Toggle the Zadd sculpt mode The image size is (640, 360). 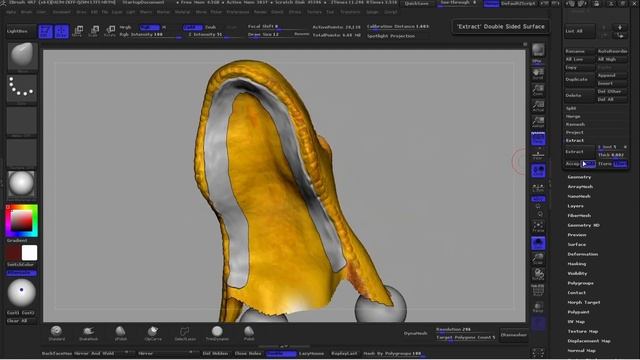point(192,27)
